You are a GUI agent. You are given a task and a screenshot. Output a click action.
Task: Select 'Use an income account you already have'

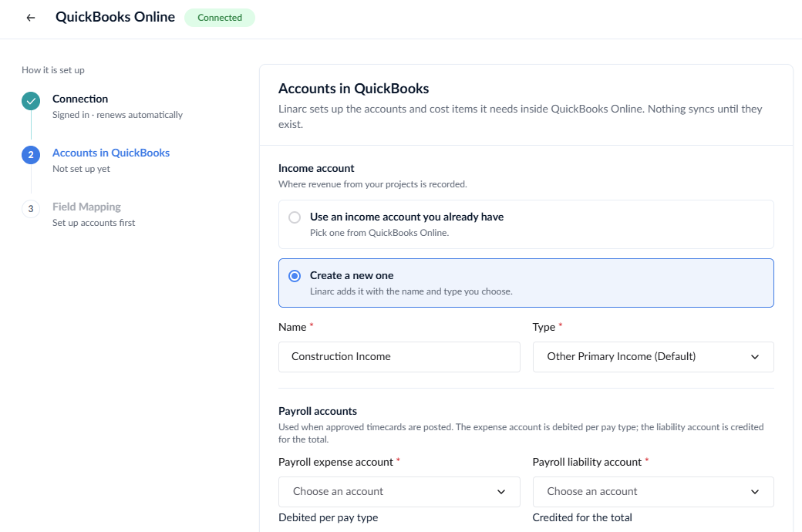click(295, 217)
